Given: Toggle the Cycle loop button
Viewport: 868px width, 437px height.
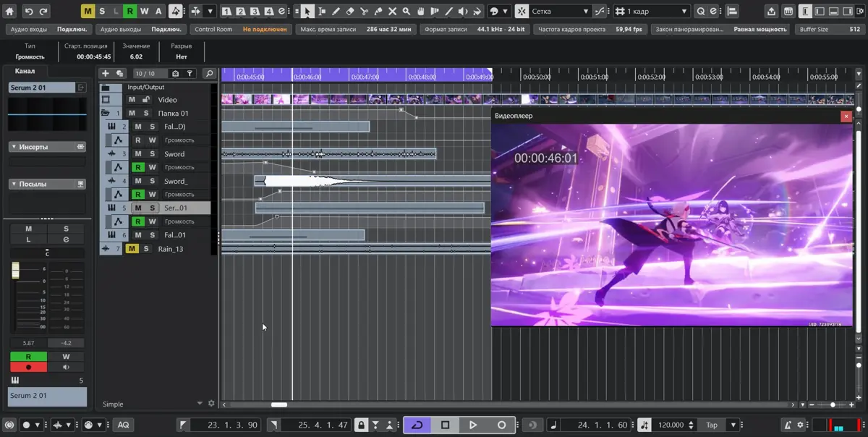Looking at the screenshot, I should click(x=417, y=425).
